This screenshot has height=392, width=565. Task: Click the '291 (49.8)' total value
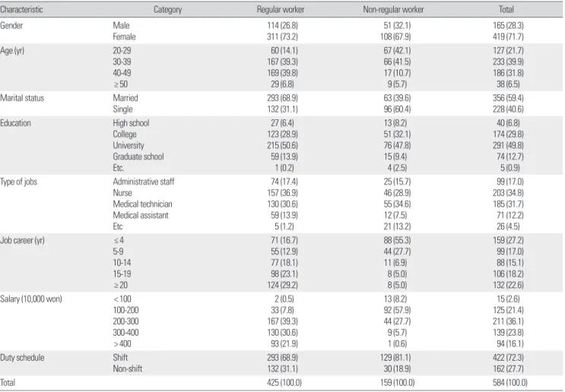pyautogui.click(x=509, y=145)
